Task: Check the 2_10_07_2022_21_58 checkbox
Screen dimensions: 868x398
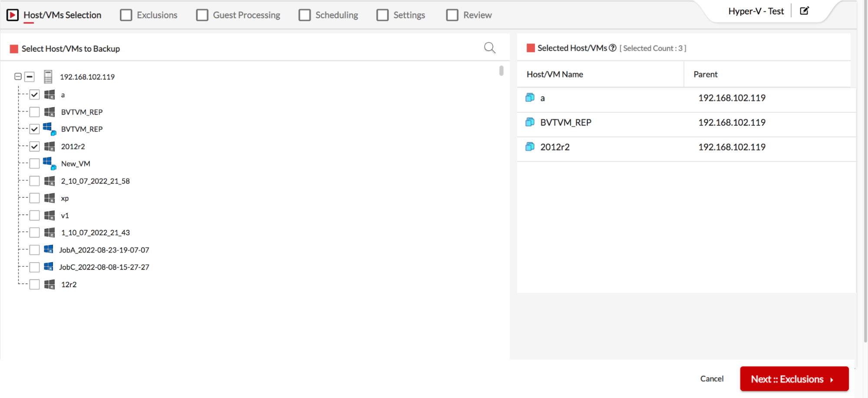Action: [x=34, y=181]
